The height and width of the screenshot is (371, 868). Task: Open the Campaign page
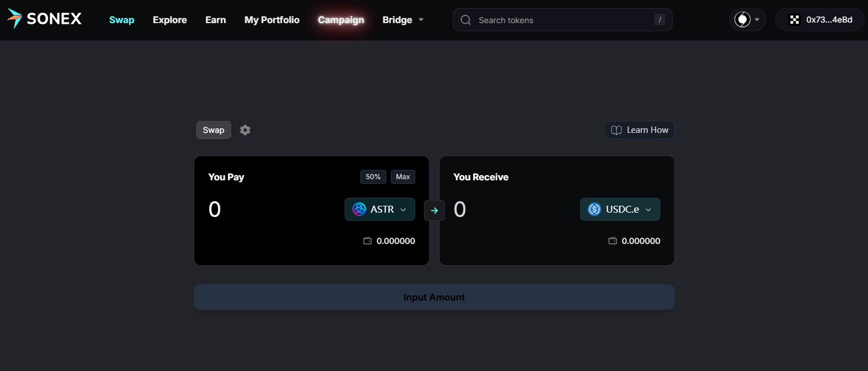pos(341,20)
